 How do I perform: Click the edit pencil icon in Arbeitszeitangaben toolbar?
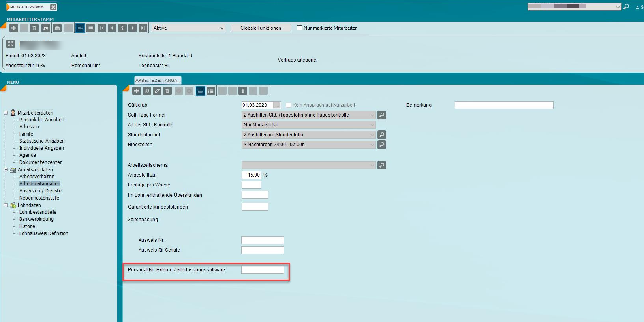(157, 91)
